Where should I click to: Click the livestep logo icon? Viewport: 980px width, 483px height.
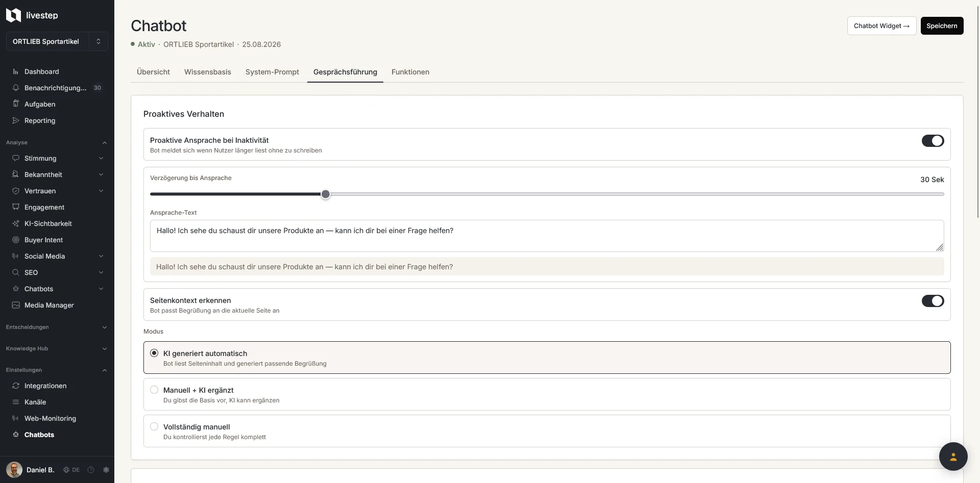coord(13,15)
